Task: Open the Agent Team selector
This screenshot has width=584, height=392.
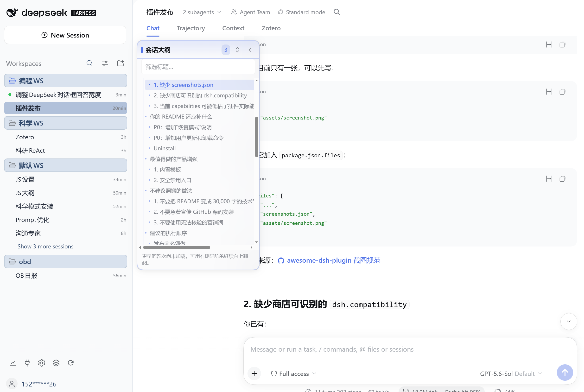Action: pos(250,12)
